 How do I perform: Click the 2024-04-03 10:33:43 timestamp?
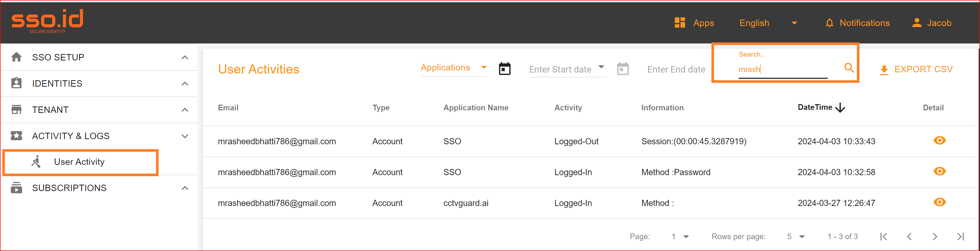tap(836, 141)
